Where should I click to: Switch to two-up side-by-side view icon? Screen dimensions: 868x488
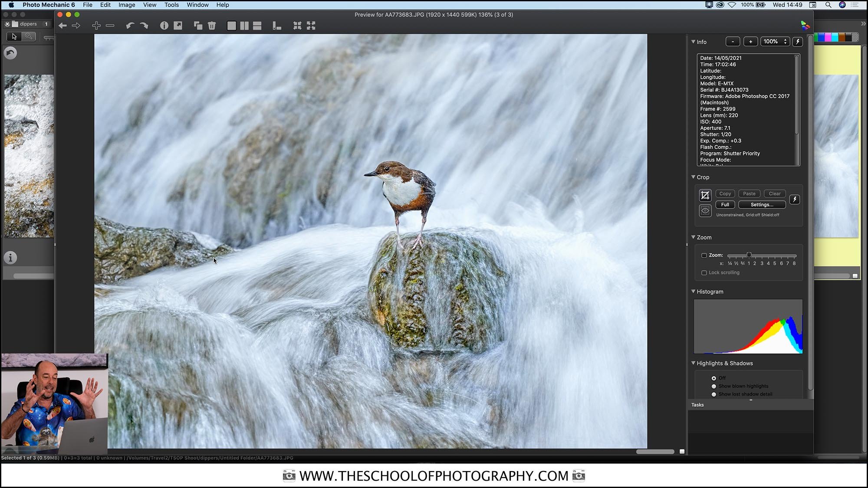(244, 26)
